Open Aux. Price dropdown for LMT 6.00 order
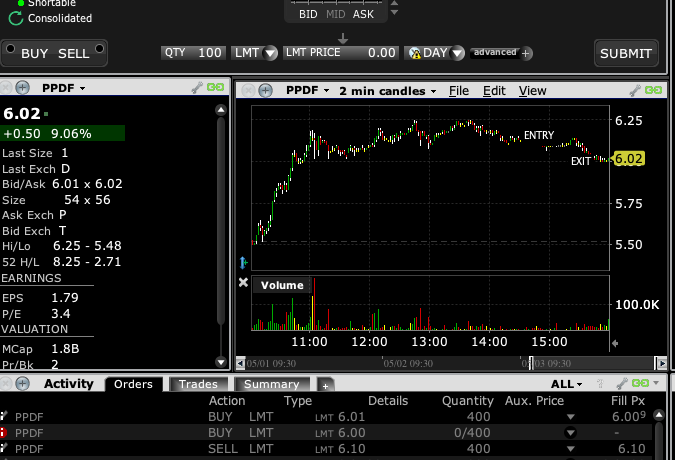 570,432
